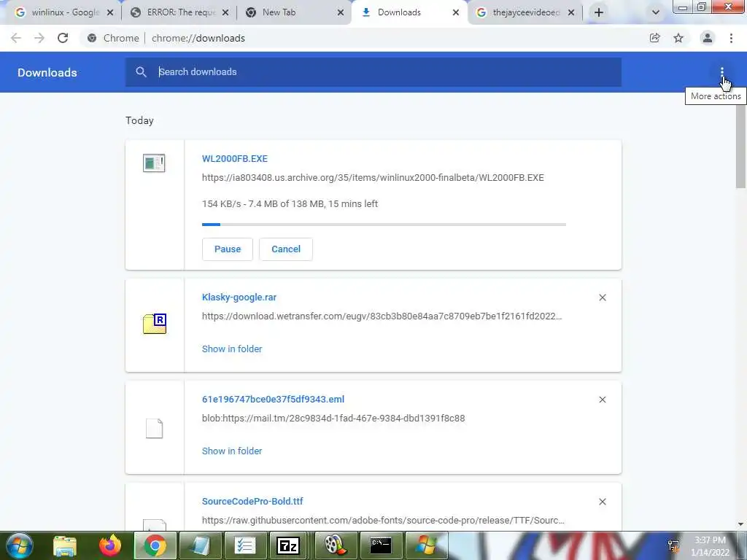Image resolution: width=747 pixels, height=560 pixels.
Task: Go back with the back arrow
Action: click(x=16, y=38)
